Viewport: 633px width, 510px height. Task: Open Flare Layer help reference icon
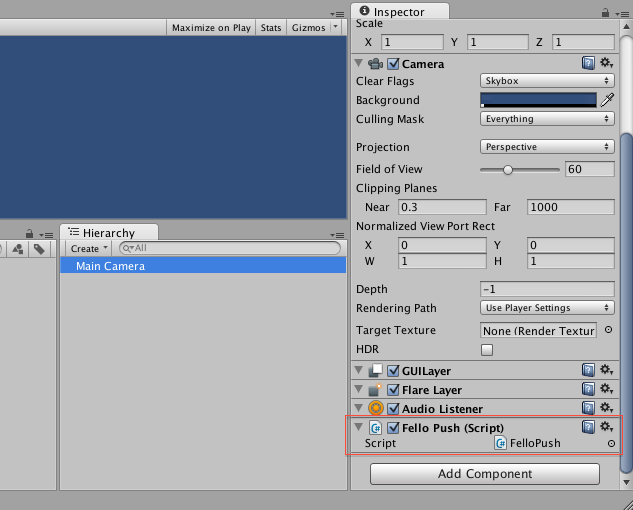[588, 389]
